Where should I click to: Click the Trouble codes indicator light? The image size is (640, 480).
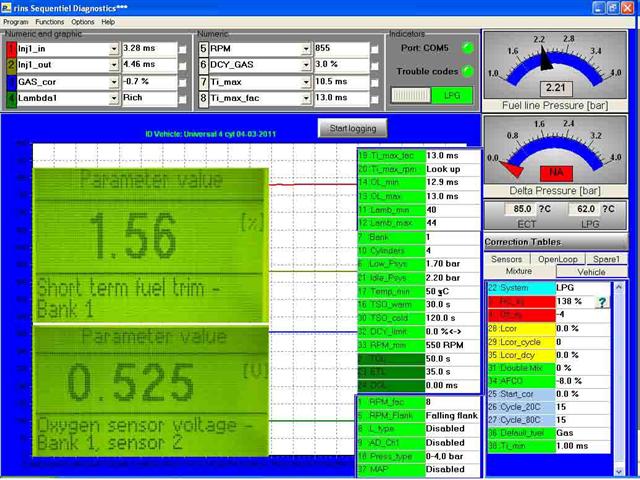[468, 71]
